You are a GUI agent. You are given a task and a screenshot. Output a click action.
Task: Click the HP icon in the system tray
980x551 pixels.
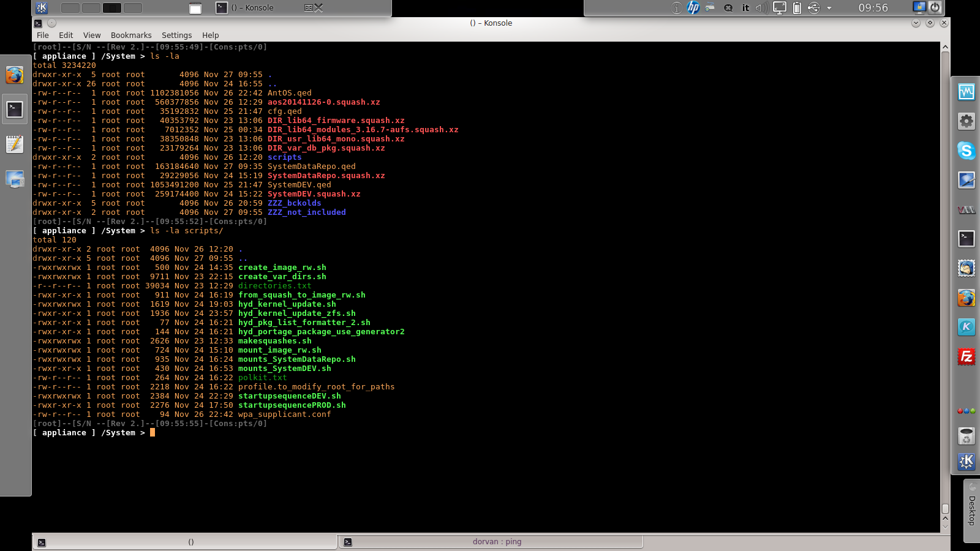click(x=693, y=9)
